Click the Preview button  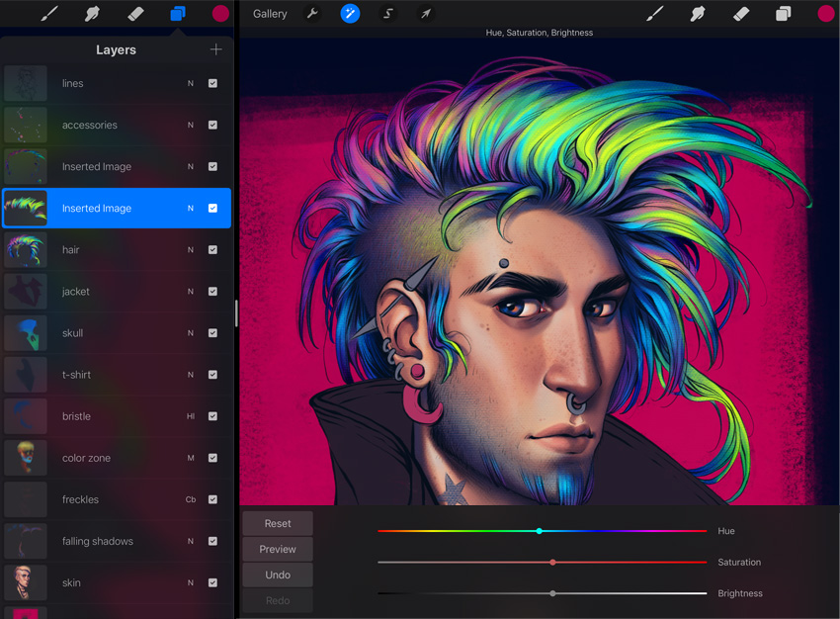277,549
